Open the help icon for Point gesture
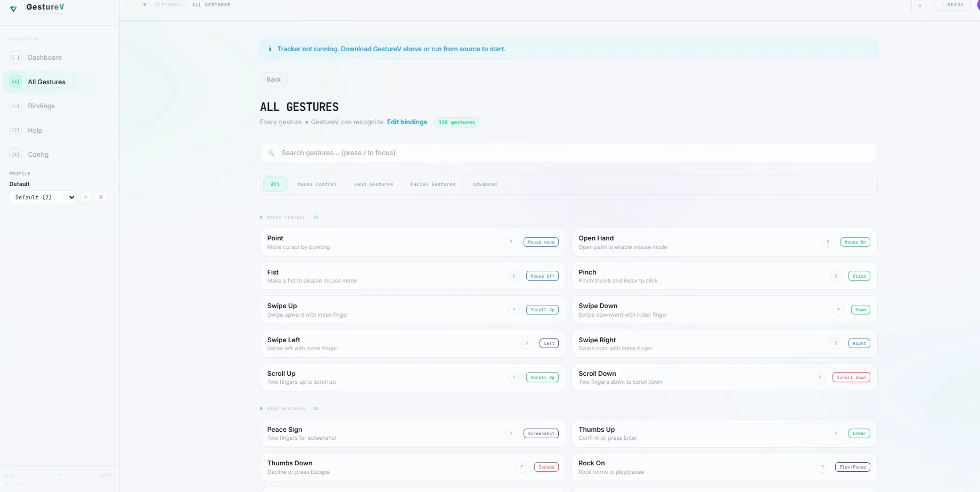The width and height of the screenshot is (980, 492). tap(511, 242)
